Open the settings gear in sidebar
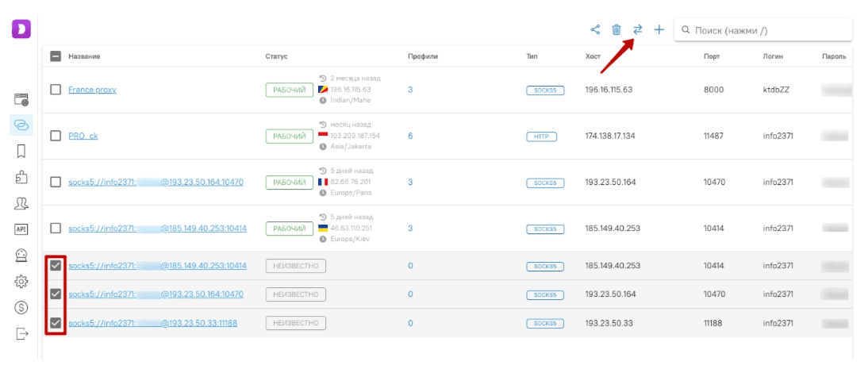 [x=21, y=281]
